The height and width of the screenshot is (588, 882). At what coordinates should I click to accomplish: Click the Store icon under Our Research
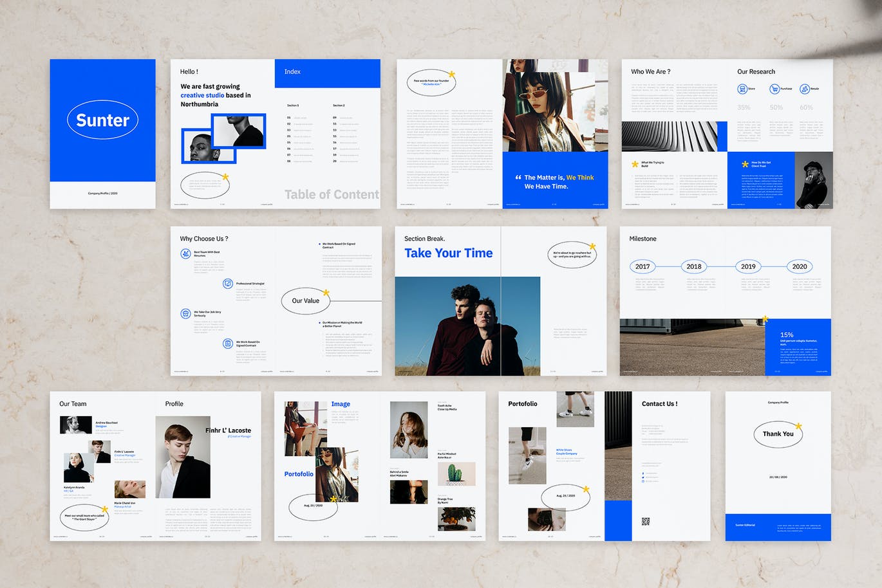[742, 89]
